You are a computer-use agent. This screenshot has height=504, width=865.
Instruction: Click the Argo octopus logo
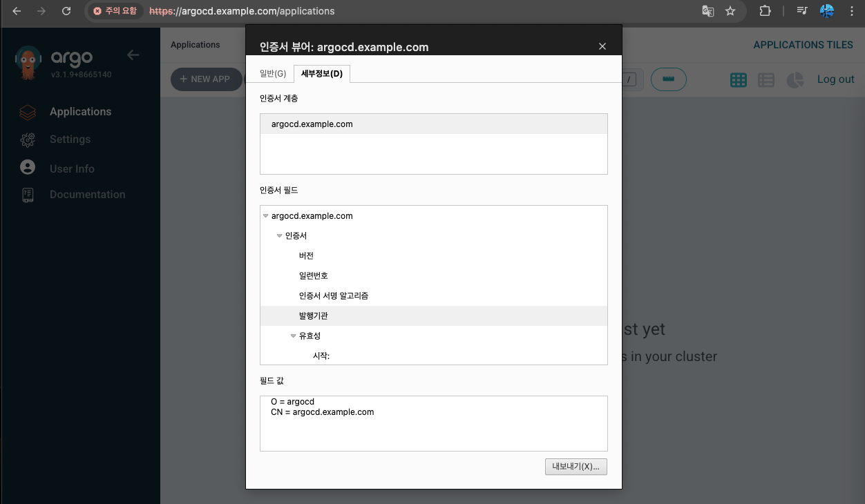pos(29,61)
